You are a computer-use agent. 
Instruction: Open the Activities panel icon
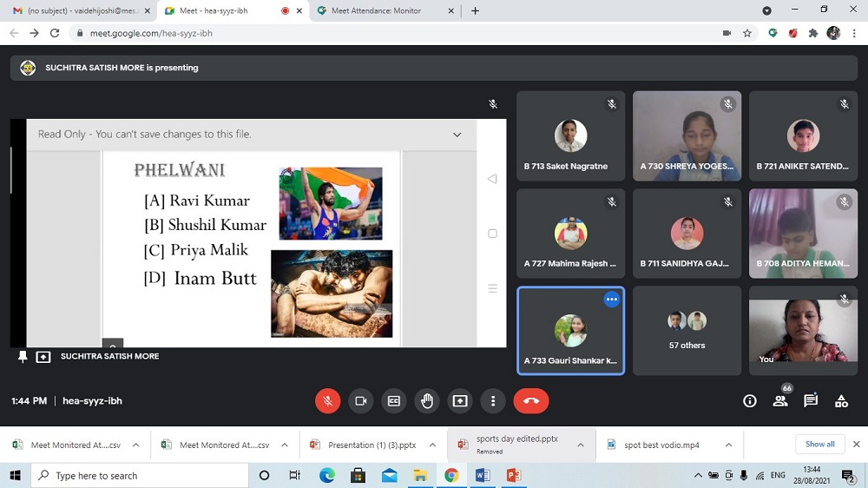841,401
